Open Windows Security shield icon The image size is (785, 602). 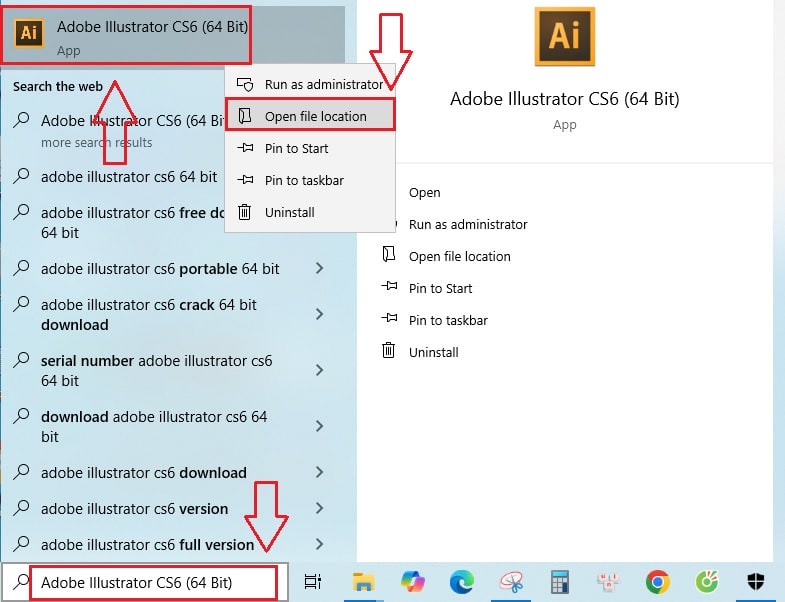755,582
